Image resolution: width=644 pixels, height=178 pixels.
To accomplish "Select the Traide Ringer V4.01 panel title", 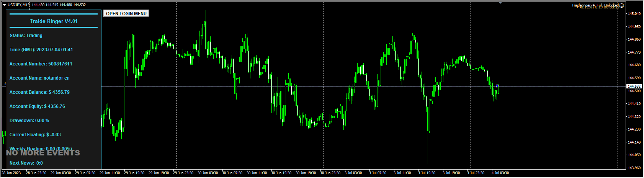I will click(x=54, y=21).
